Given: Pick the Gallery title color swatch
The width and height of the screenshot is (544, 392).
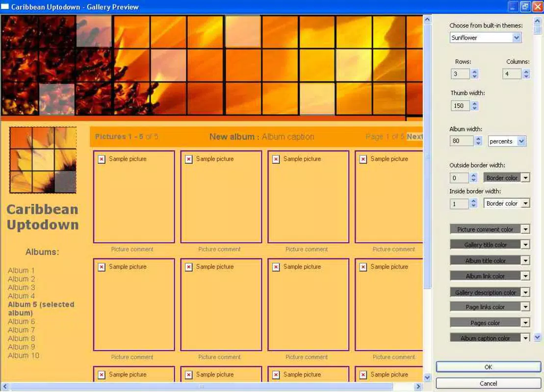Looking at the screenshot, I should tap(485, 245).
